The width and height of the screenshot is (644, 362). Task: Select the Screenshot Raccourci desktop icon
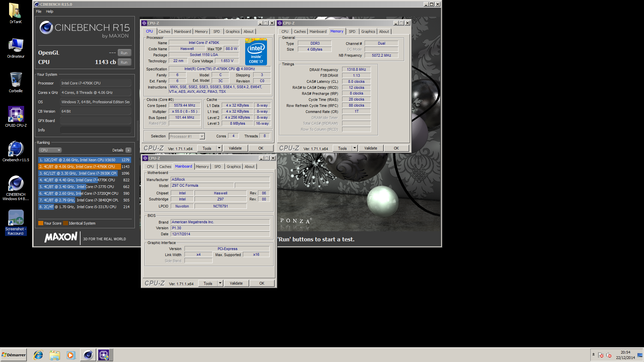(16, 223)
